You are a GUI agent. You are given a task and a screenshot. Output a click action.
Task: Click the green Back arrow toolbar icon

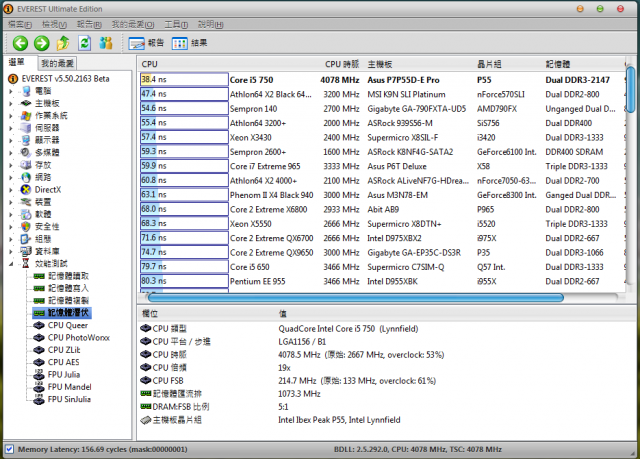(20, 43)
